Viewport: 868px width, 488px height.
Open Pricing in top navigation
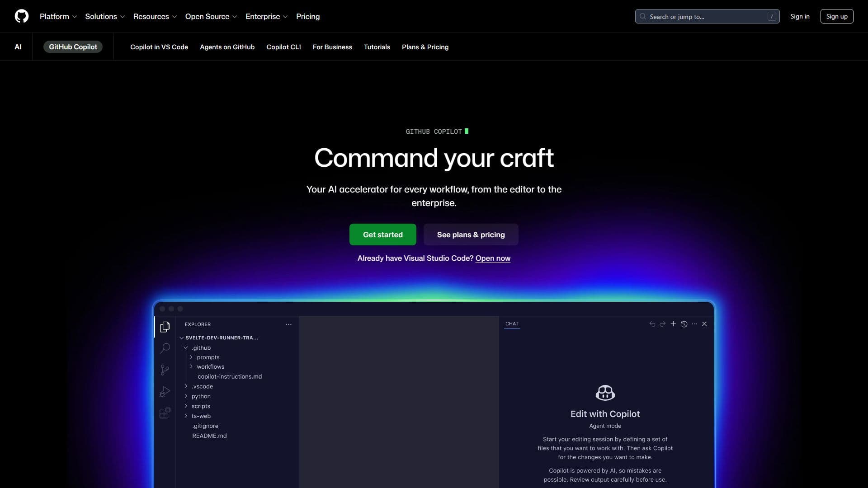point(308,16)
